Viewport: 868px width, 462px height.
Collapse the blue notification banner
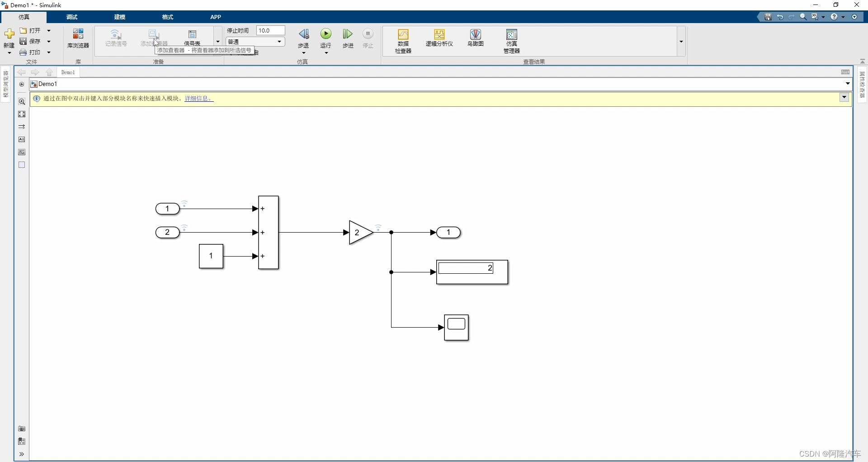[x=844, y=97]
